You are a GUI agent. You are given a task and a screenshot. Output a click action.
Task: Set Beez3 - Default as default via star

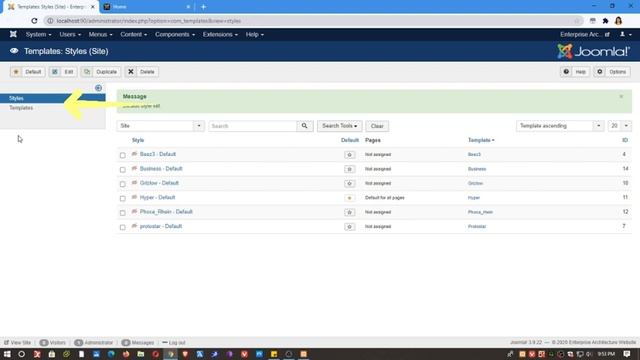[x=349, y=155]
